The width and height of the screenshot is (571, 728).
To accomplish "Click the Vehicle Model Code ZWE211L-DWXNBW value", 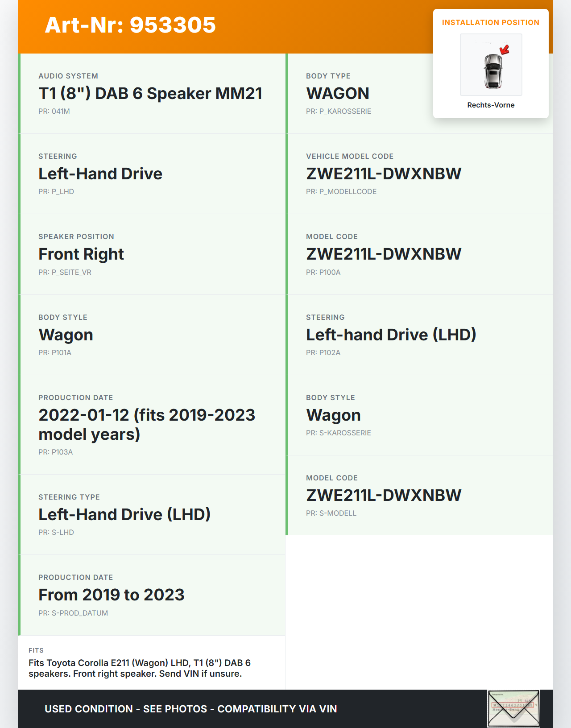I will tap(384, 174).
